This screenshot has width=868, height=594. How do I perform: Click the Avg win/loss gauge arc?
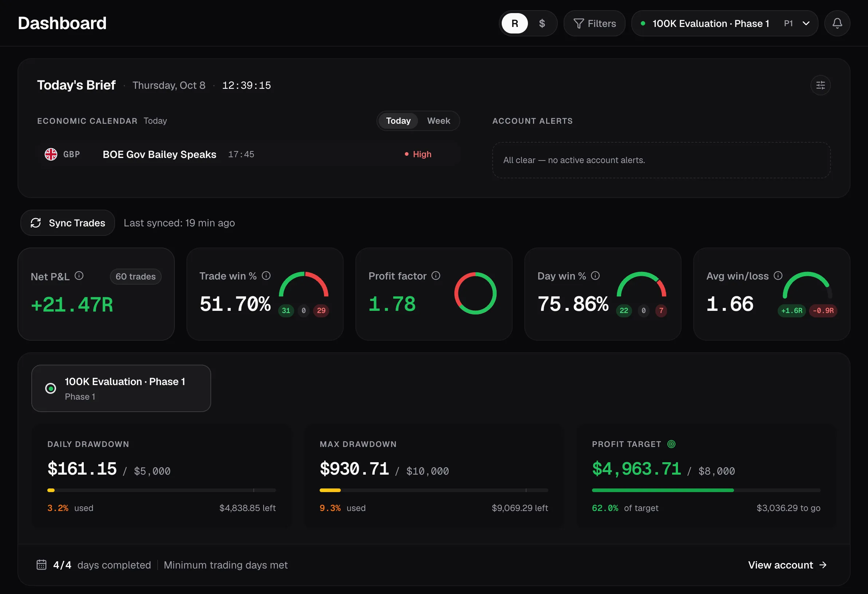pyautogui.click(x=808, y=285)
